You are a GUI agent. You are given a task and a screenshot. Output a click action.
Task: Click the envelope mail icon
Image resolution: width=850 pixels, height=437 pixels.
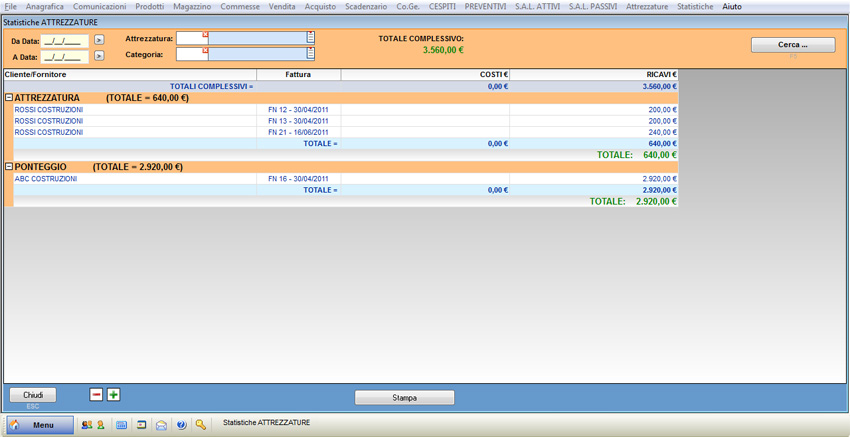[161, 425]
